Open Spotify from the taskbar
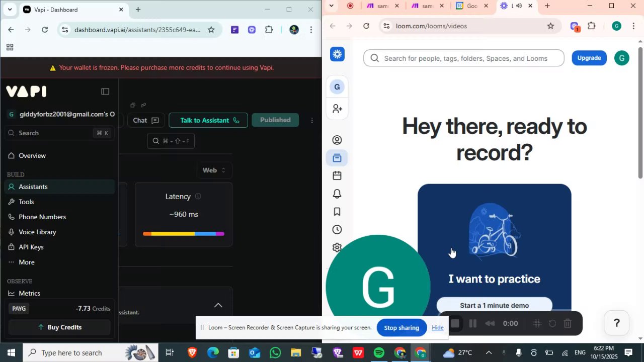This screenshot has height=362, width=644. pyautogui.click(x=379, y=353)
